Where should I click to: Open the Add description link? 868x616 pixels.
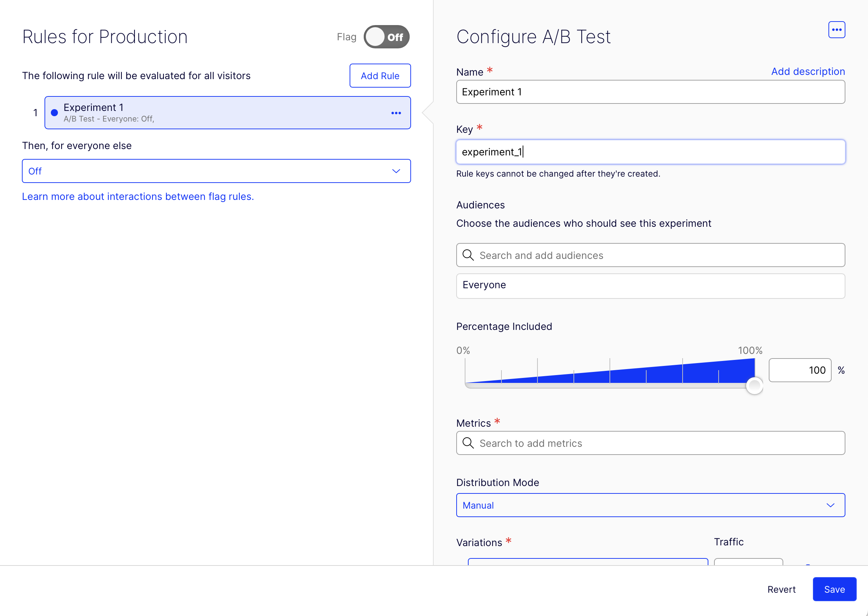[x=808, y=71]
